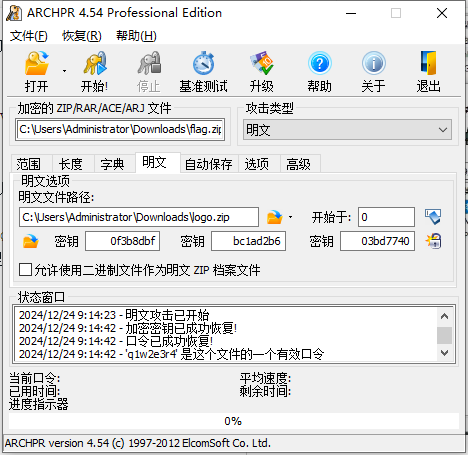Switch to the 自动保存 tab
This screenshot has width=468, height=455.
[x=209, y=164]
